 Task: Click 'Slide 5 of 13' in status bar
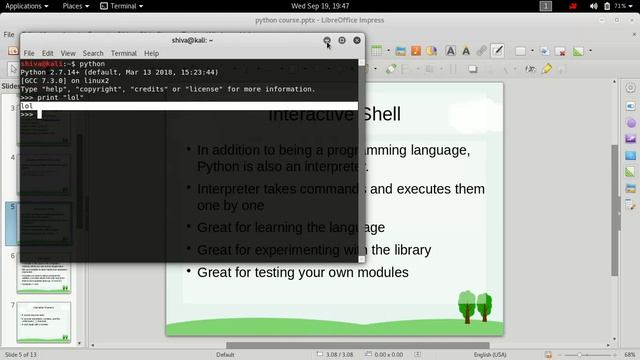(x=20, y=355)
